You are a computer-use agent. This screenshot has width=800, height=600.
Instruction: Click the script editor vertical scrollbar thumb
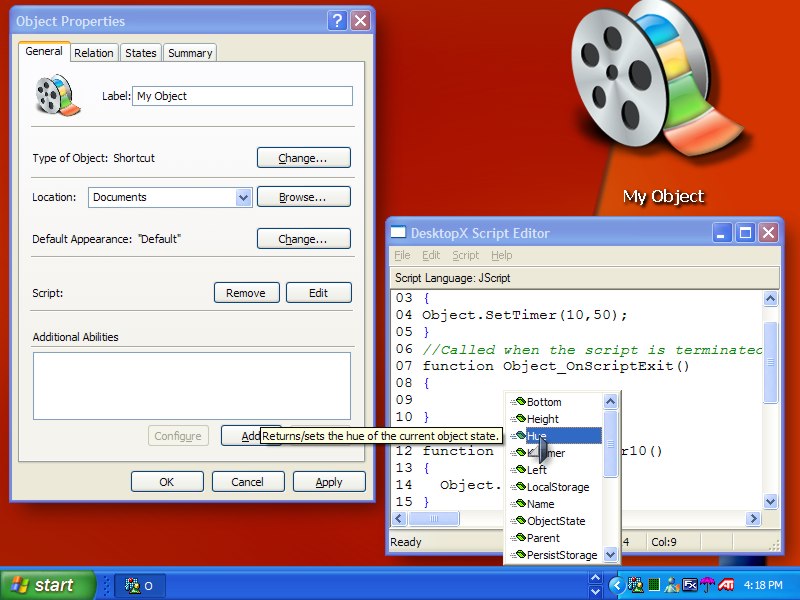pos(770,362)
